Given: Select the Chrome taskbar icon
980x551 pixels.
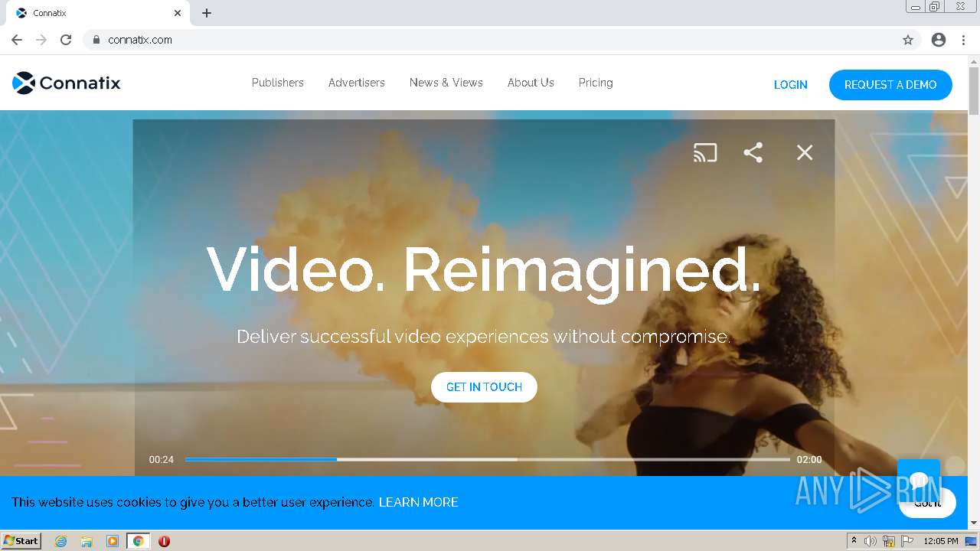Looking at the screenshot, I should coord(139,541).
